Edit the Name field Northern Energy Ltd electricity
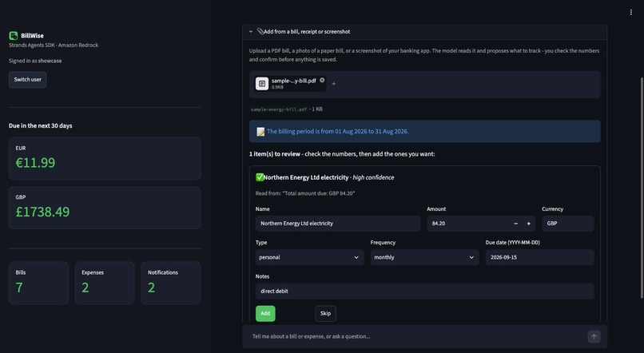 [338, 224]
